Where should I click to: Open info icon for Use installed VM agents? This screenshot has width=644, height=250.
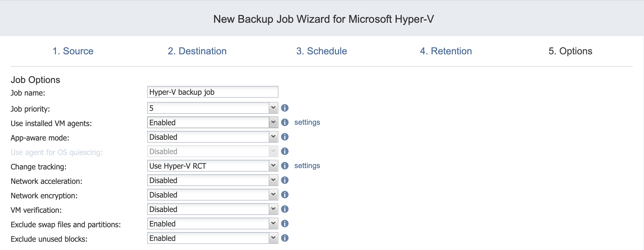285,122
